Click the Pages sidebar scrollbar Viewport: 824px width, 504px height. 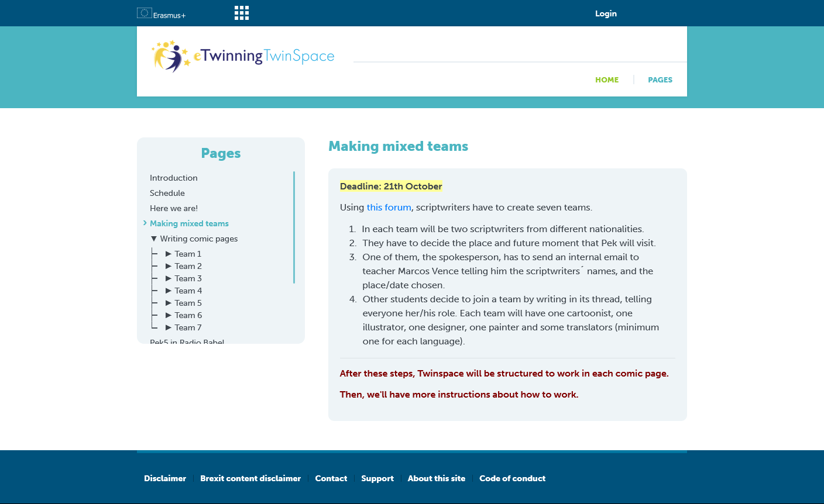click(x=294, y=227)
